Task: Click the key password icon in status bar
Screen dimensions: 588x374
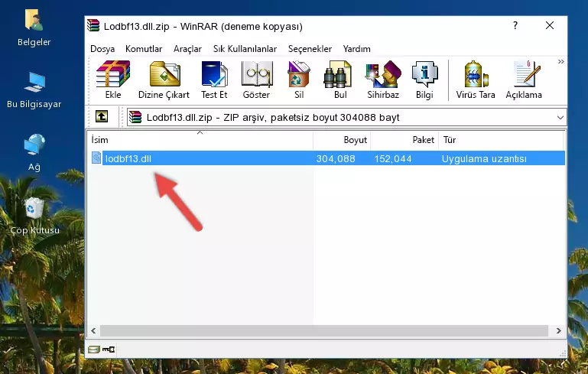Action: (109, 350)
